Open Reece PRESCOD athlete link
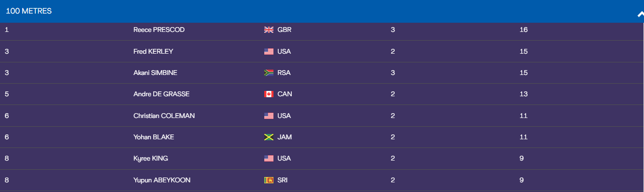644x192 pixels. [159, 30]
